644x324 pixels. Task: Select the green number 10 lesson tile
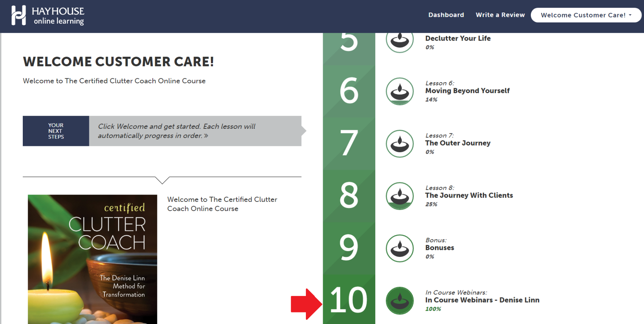click(x=349, y=300)
